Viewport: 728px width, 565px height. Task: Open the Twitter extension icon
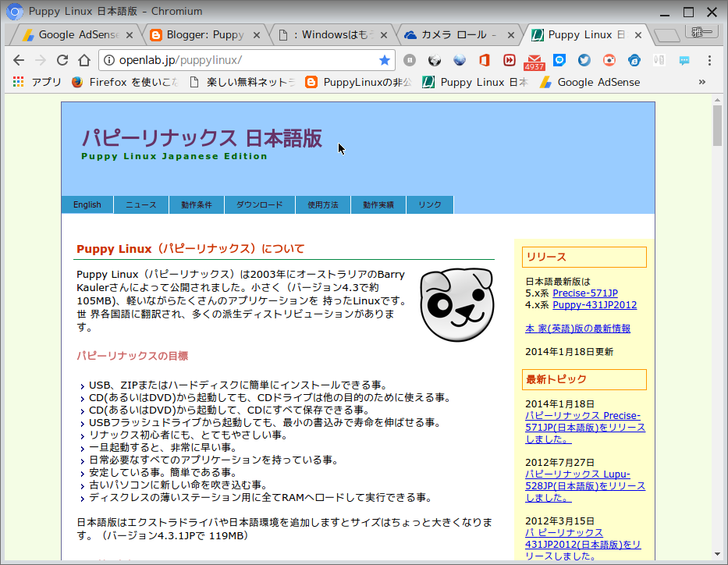pos(584,60)
